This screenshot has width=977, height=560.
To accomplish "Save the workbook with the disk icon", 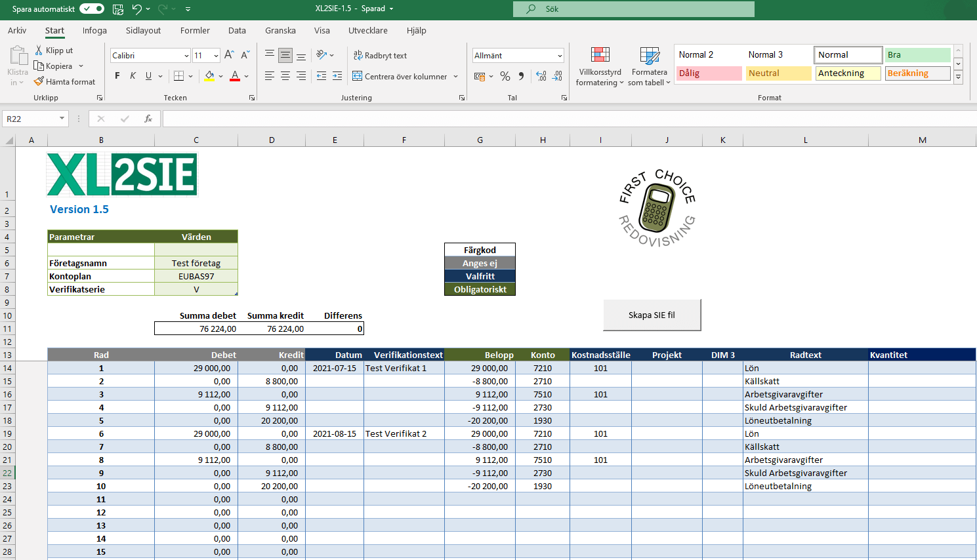I will [118, 9].
